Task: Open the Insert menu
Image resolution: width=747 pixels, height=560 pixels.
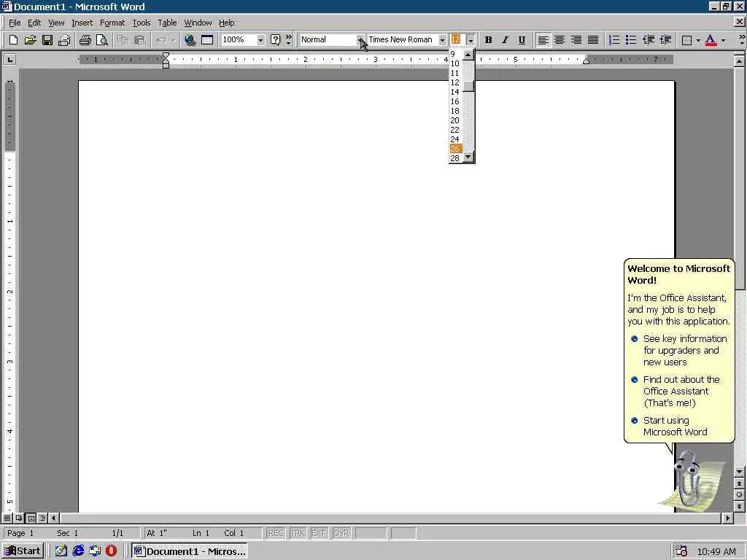Action: [x=82, y=23]
